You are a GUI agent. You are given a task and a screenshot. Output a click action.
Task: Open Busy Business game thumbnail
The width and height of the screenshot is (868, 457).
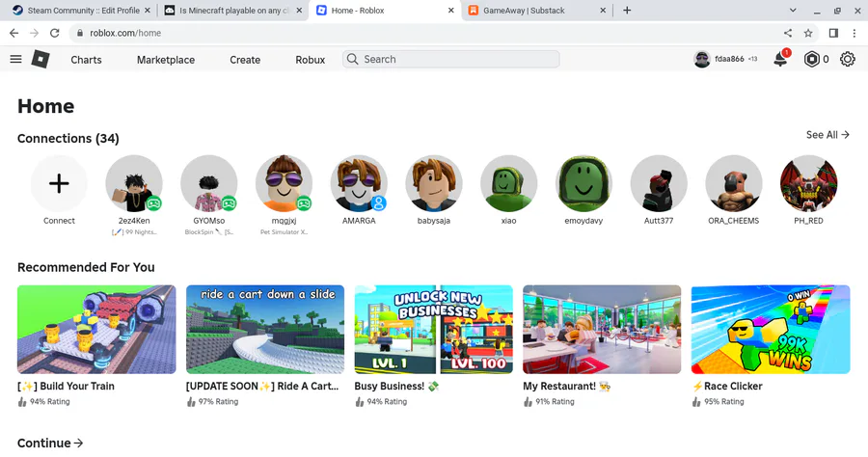point(433,329)
